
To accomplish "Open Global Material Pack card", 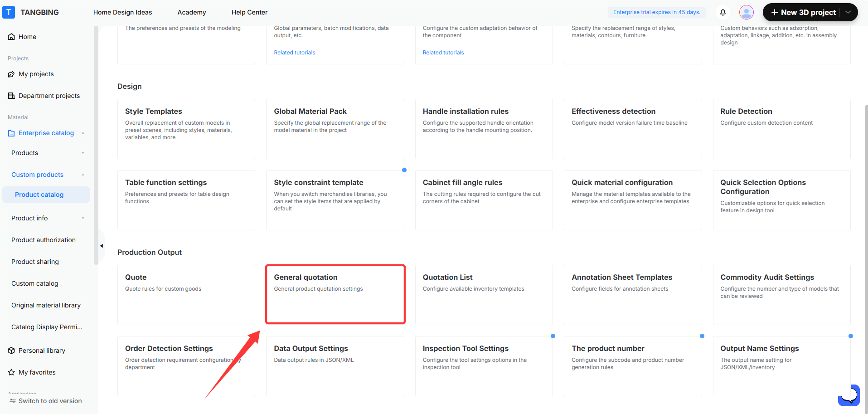I will click(335, 129).
